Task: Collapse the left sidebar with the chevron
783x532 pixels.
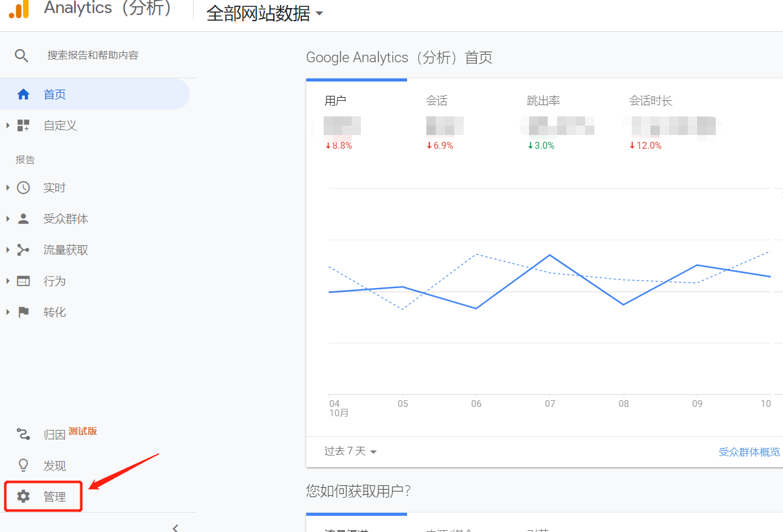Action: pos(176,528)
